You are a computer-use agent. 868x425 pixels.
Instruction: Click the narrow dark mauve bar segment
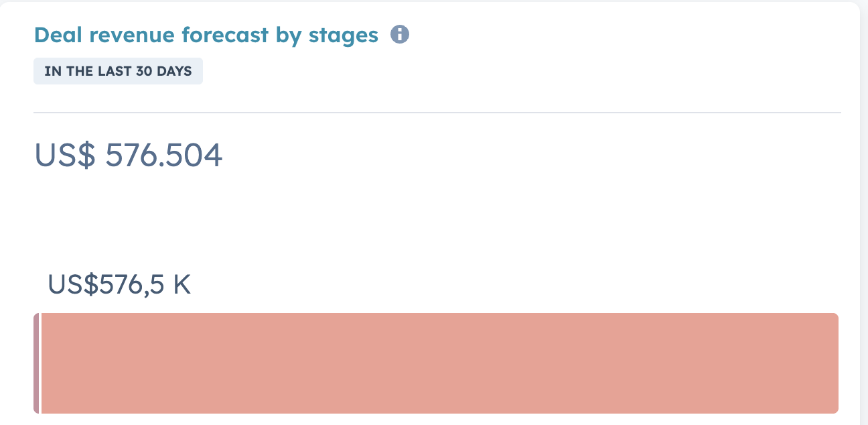click(x=36, y=363)
